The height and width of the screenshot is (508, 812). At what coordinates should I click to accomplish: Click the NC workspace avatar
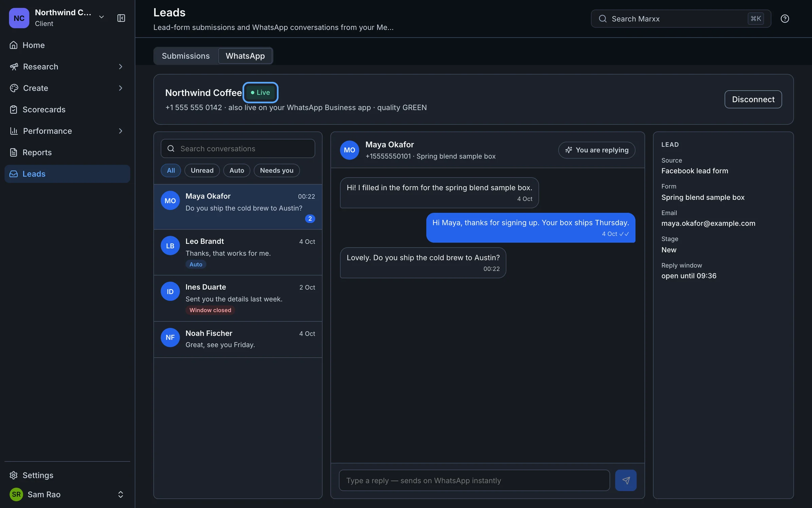(19, 18)
